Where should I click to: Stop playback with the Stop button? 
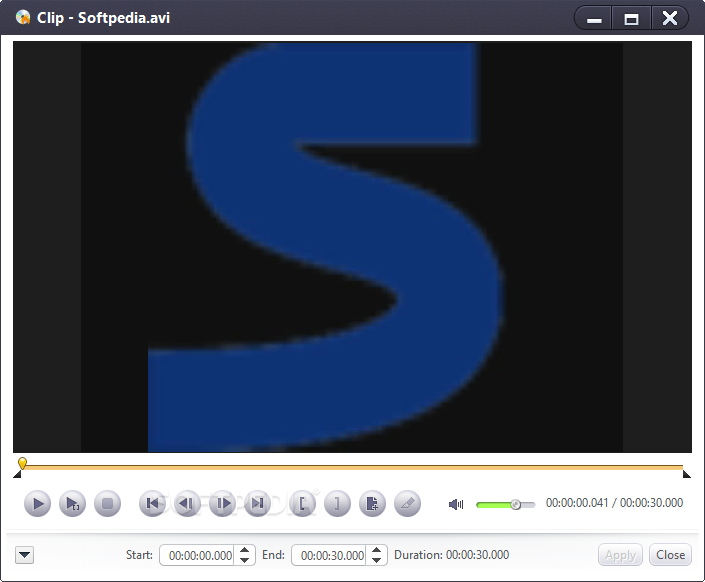[x=107, y=503]
